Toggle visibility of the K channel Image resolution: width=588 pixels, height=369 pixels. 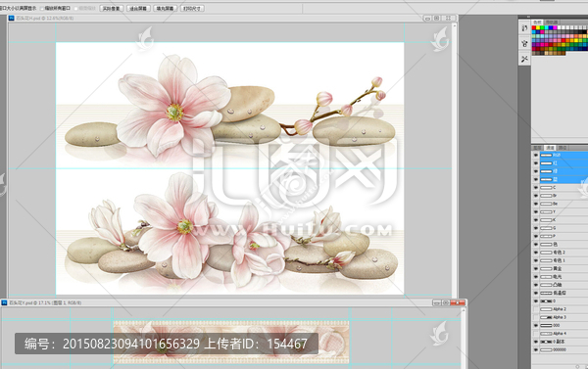coord(535,220)
